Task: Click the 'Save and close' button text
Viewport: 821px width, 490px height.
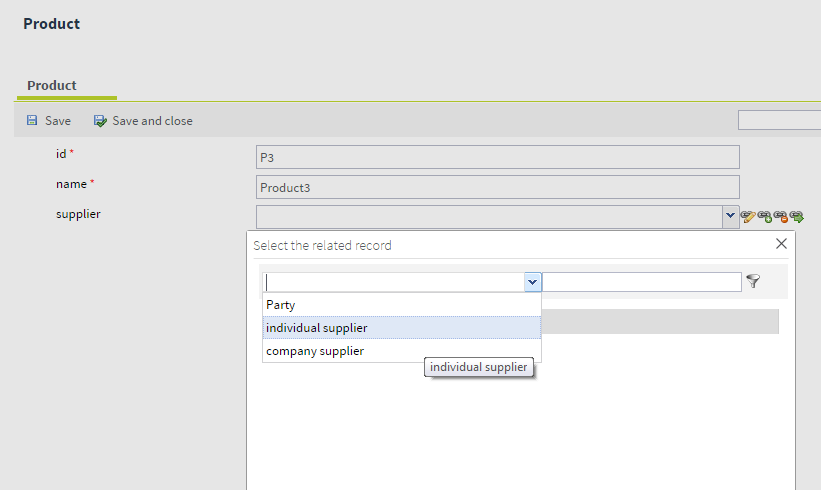Action: pyautogui.click(x=152, y=121)
